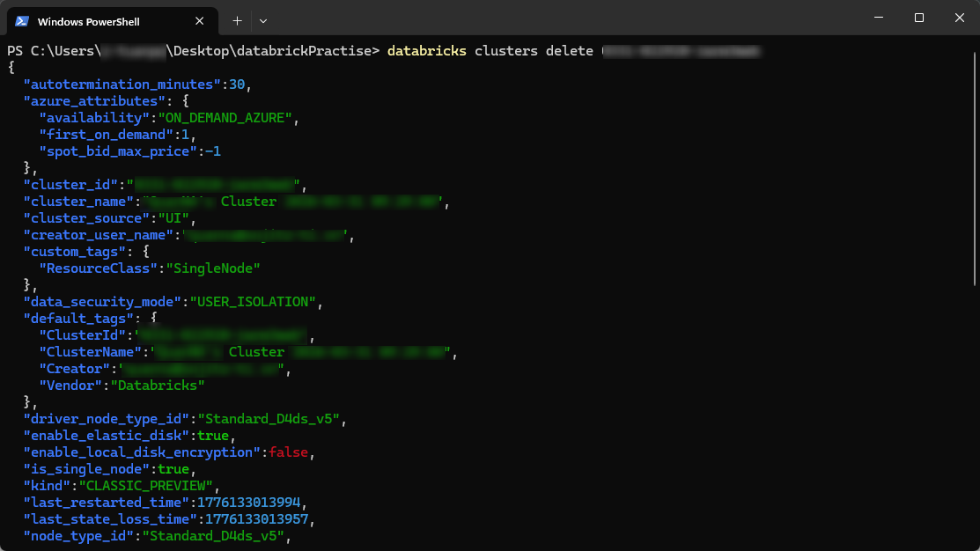Expand the new tab profile dropdown chevron
The height and width of the screenshot is (551, 980).
pyautogui.click(x=263, y=20)
